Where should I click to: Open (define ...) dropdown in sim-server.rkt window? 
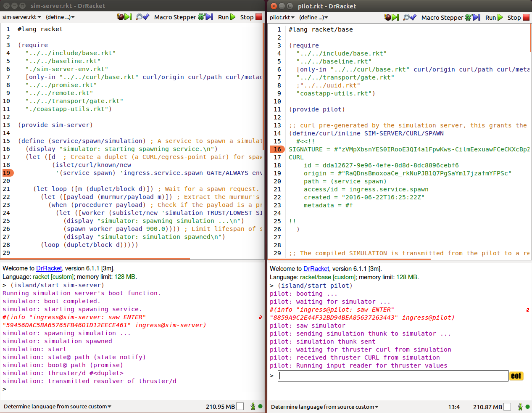point(60,17)
